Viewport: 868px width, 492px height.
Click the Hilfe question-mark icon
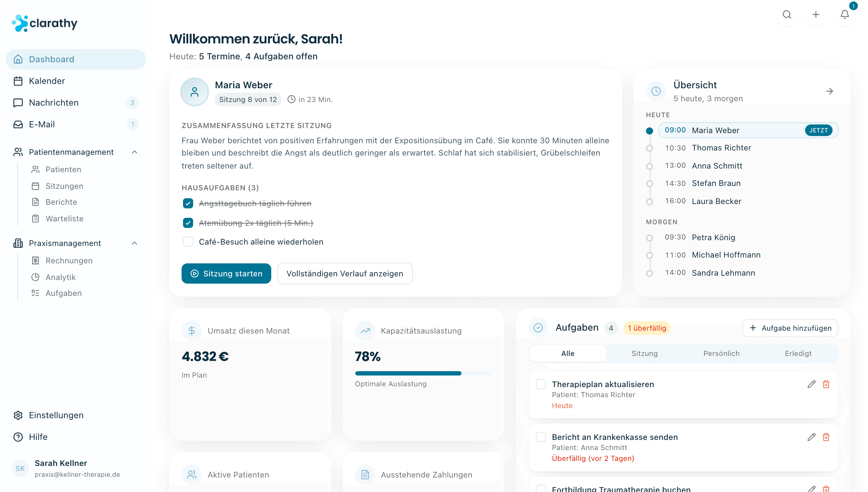(x=18, y=437)
